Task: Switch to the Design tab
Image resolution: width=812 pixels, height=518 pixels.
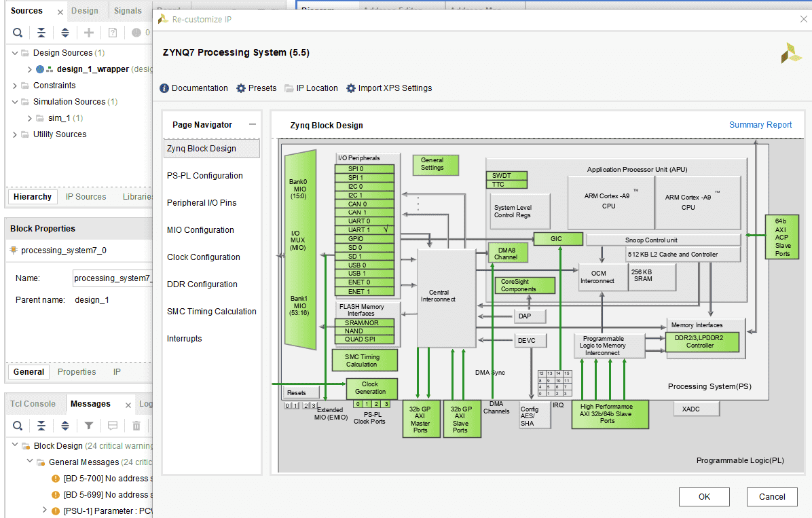Action: point(85,10)
